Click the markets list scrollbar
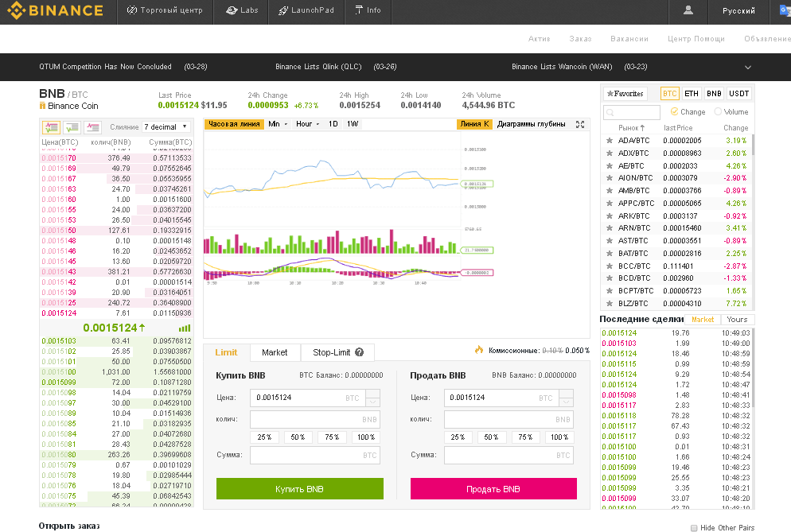791x532 pixels. click(x=753, y=145)
